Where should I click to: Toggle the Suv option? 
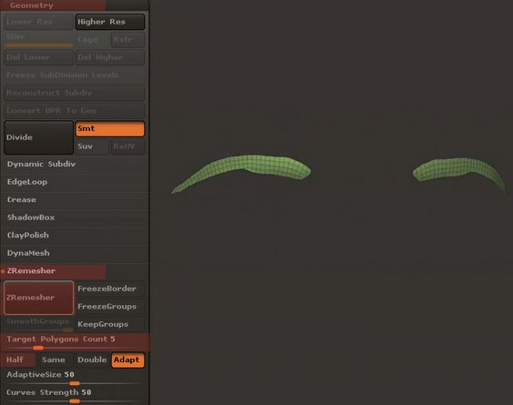[92, 146]
